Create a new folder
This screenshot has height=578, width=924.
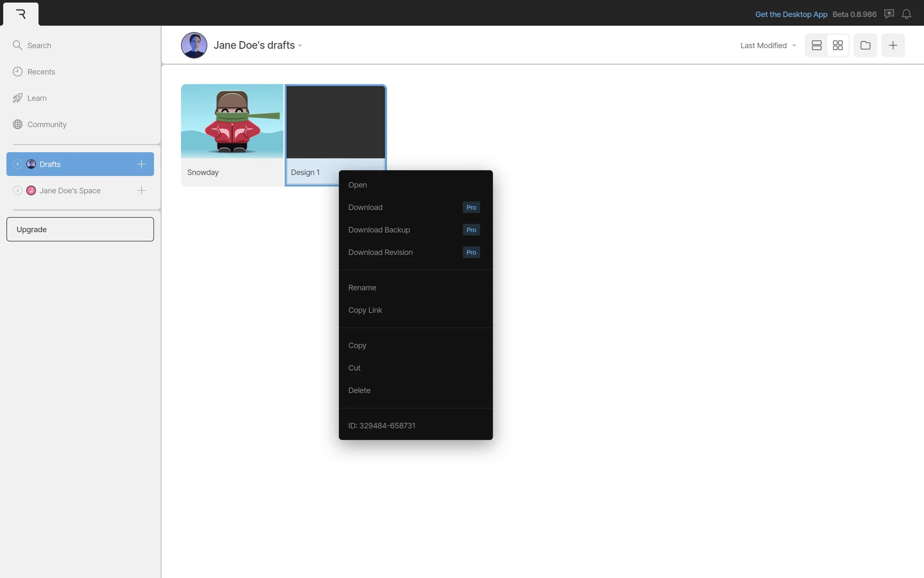(x=865, y=45)
